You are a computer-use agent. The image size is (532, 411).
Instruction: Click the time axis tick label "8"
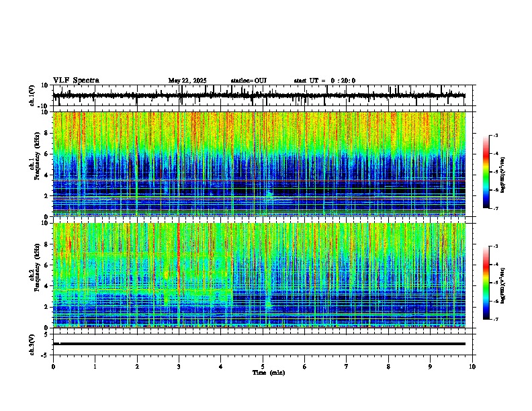tap(388, 367)
